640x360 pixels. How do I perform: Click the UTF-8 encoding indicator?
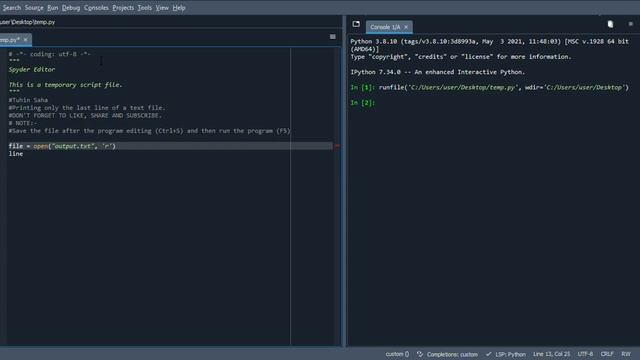pyautogui.click(x=585, y=354)
